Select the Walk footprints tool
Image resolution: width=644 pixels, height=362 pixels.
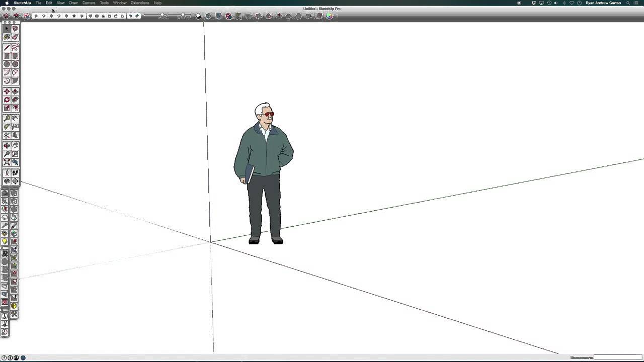point(15,173)
